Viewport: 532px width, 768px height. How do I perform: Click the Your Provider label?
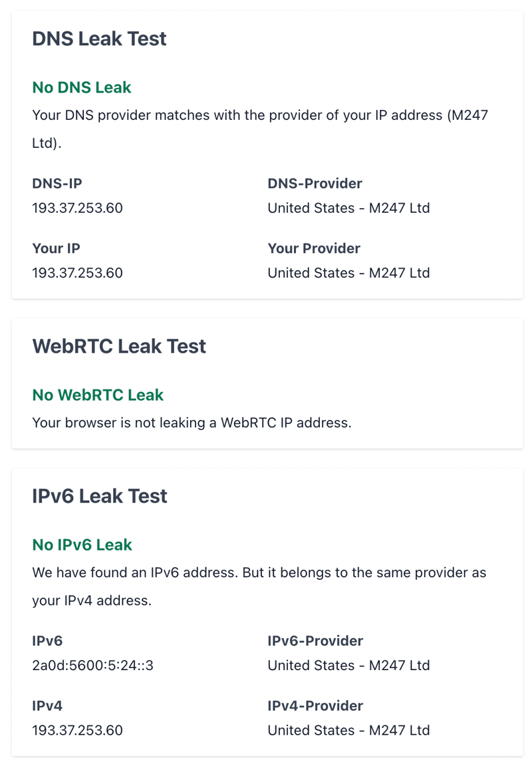[x=314, y=248]
